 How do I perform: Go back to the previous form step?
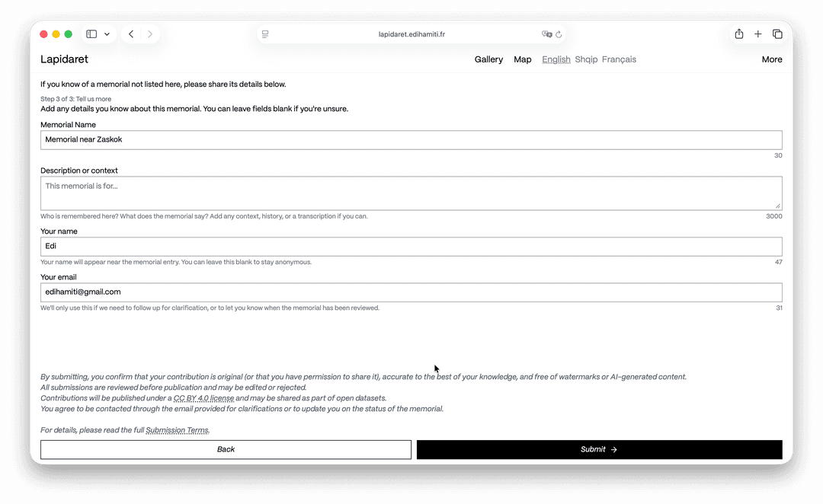226,449
